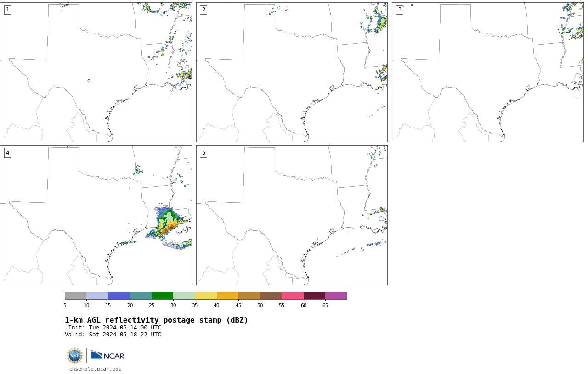Click the teal 20-25 dBZ swatch

click(141, 296)
